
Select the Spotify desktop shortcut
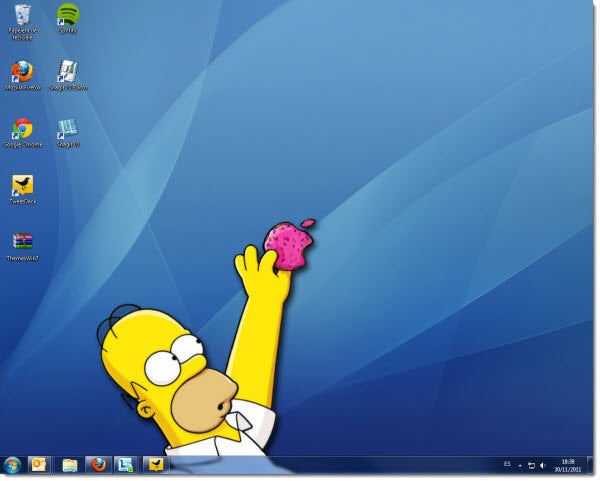[68, 18]
